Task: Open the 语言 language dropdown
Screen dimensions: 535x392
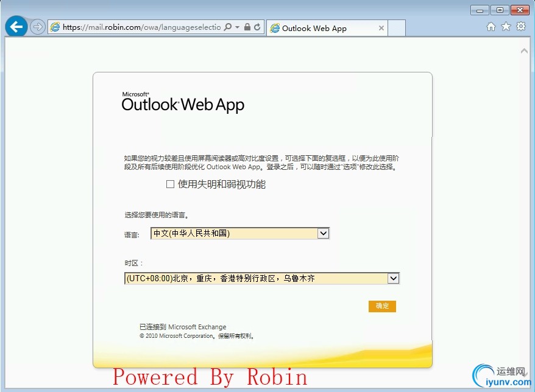Action: pos(240,234)
